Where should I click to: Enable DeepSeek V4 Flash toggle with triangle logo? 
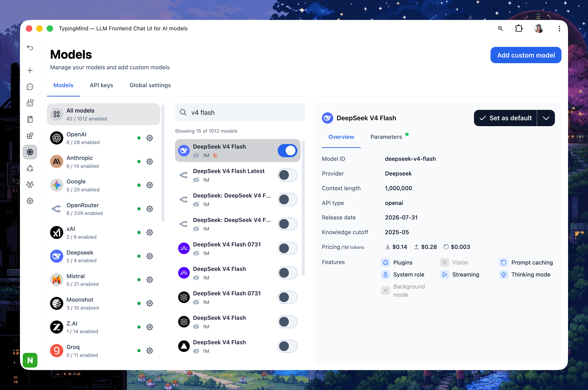tap(287, 346)
